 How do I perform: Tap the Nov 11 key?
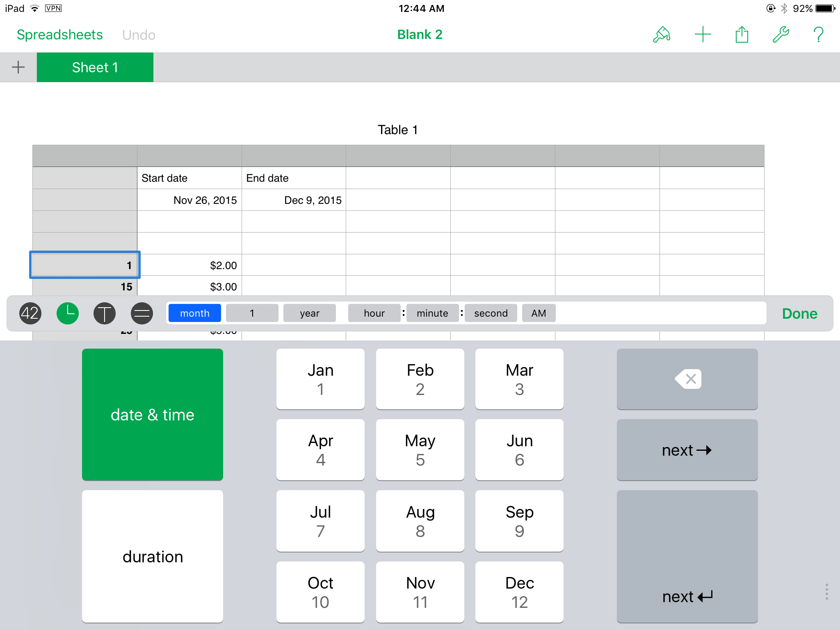click(x=420, y=592)
